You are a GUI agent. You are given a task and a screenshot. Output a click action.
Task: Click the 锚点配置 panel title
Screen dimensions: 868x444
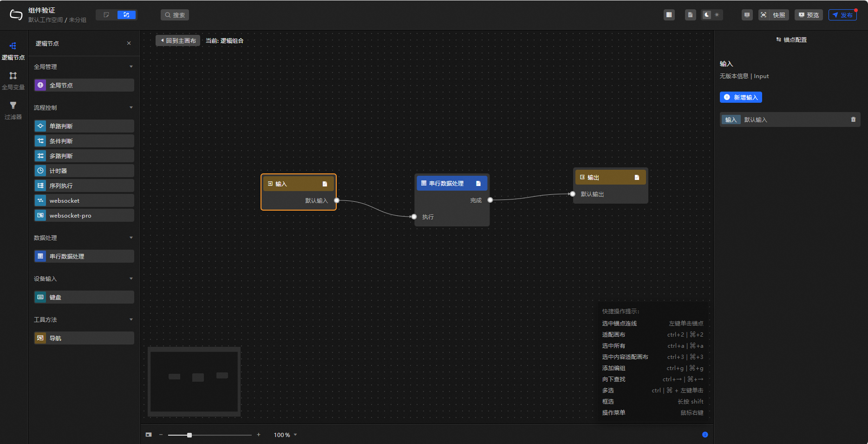coord(791,40)
